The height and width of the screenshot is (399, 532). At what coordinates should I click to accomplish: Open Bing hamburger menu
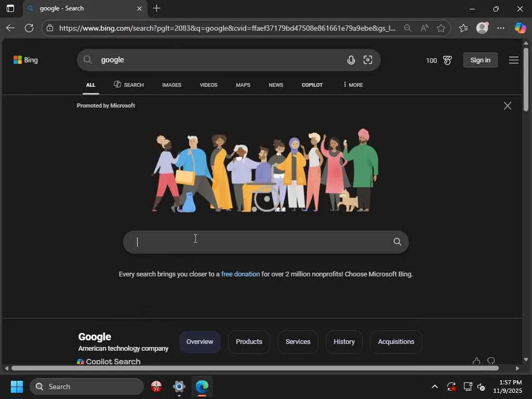pos(514,60)
